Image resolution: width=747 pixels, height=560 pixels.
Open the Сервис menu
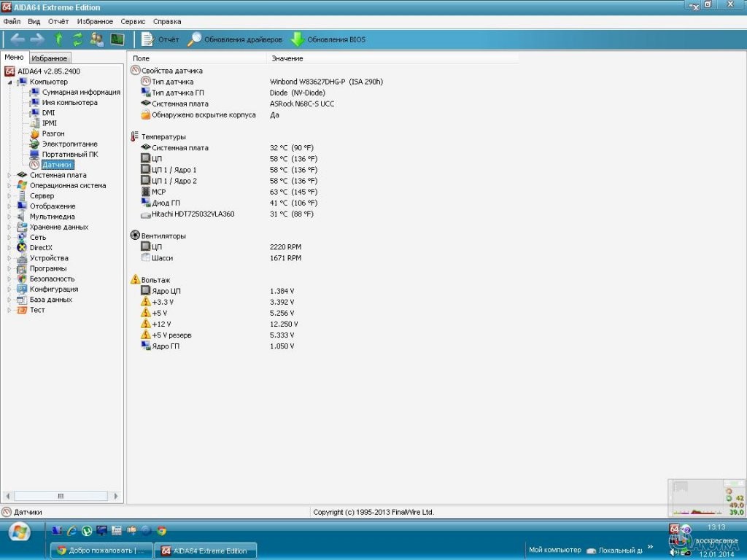tap(133, 22)
